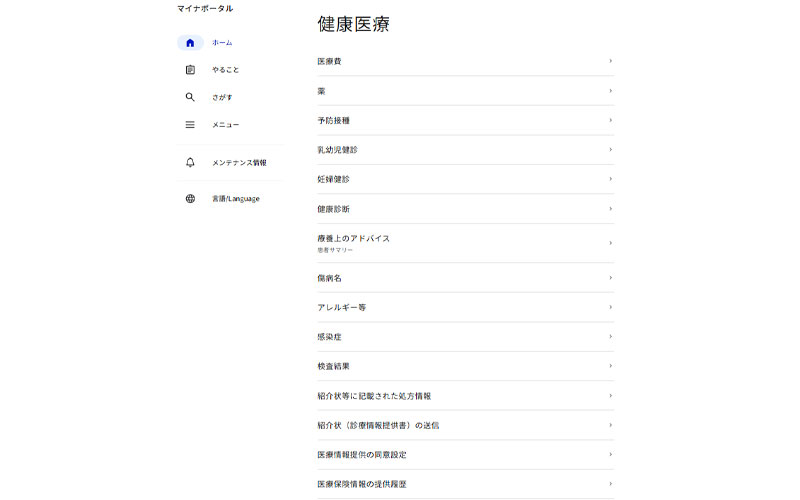Click chevron arrow on アレルギー等 row
The width and height of the screenshot is (800, 500).
(x=610, y=307)
